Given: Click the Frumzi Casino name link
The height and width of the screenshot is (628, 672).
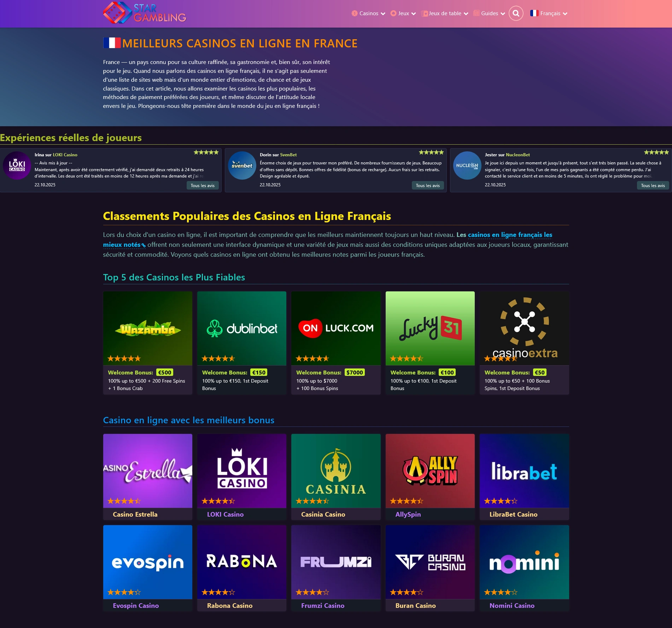Looking at the screenshot, I should point(323,606).
